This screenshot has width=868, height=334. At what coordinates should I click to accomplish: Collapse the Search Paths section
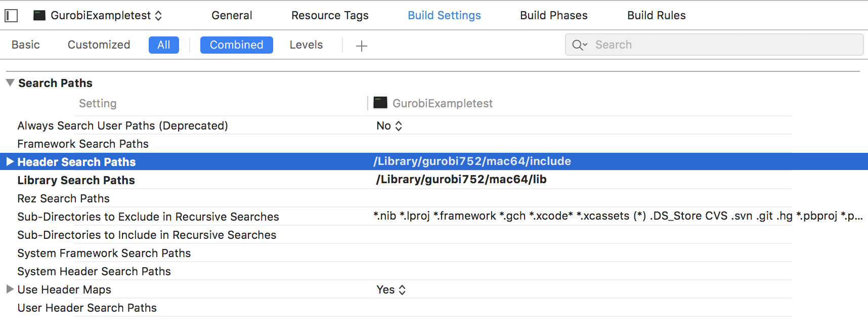tap(10, 82)
